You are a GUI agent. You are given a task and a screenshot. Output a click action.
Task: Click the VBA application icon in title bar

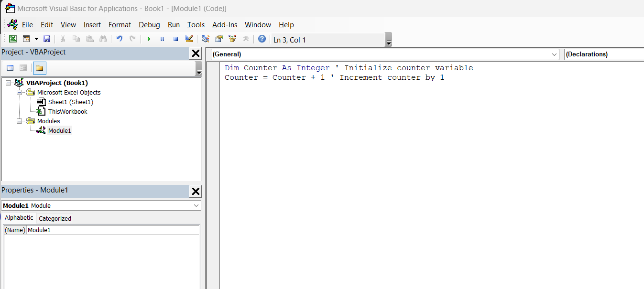[10, 8]
